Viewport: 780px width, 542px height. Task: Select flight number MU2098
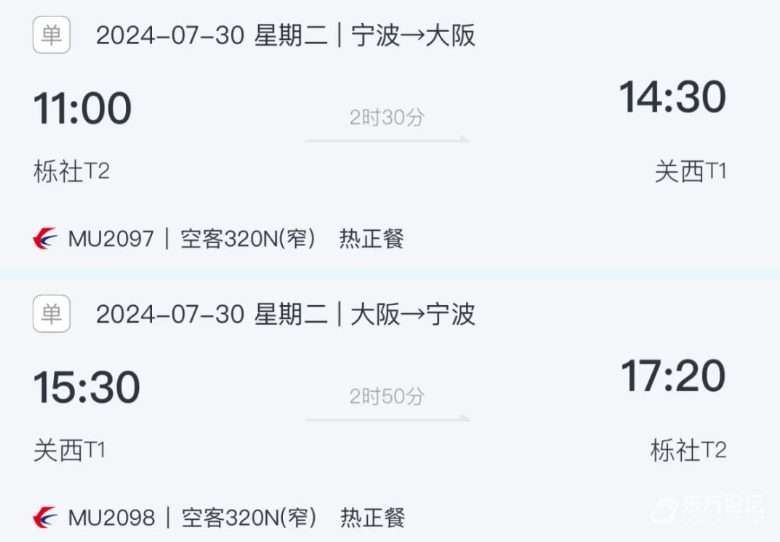click(111, 518)
